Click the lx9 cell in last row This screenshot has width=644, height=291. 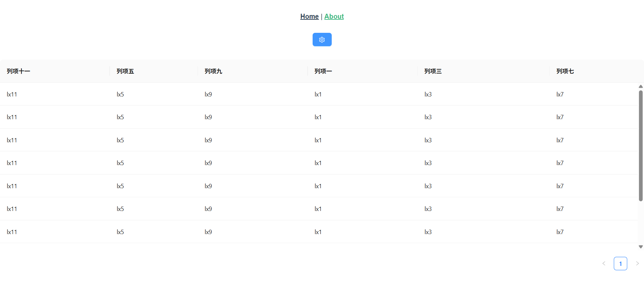(208, 232)
